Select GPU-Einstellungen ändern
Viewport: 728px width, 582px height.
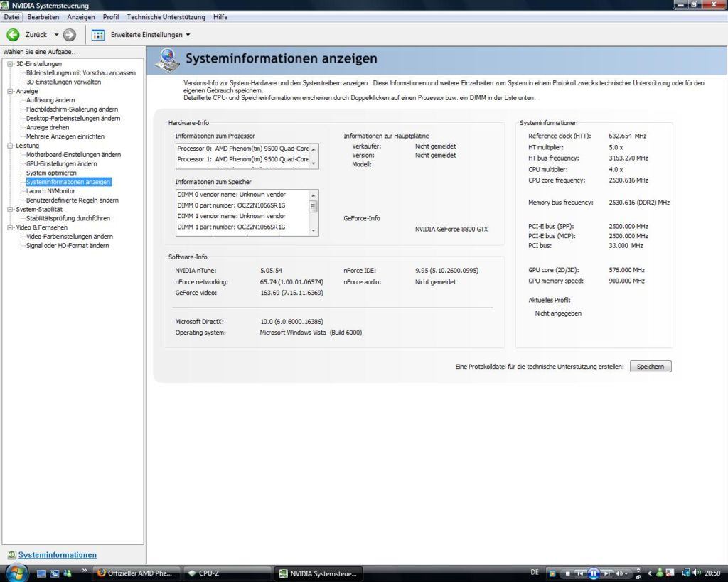(x=61, y=164)
